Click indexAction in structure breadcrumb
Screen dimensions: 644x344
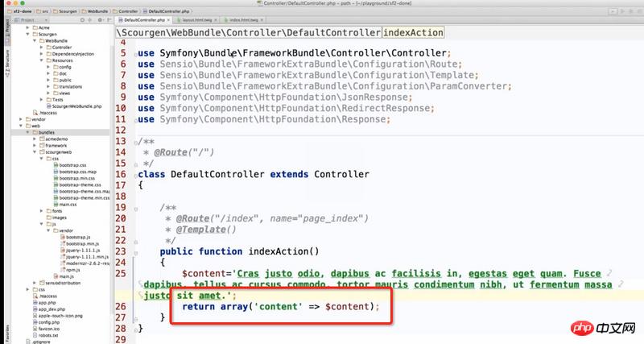pyautogui.click(x=413, y=32)
